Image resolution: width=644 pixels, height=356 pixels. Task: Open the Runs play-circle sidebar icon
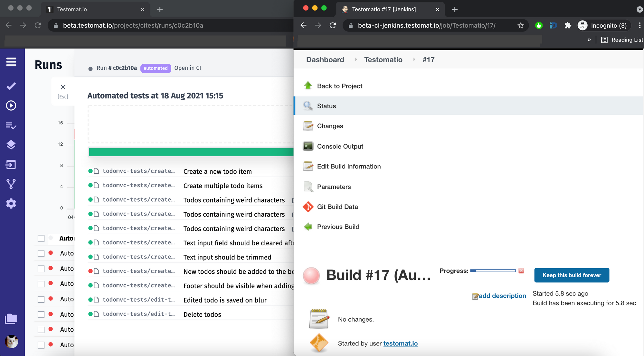click(x=11, y=105)
